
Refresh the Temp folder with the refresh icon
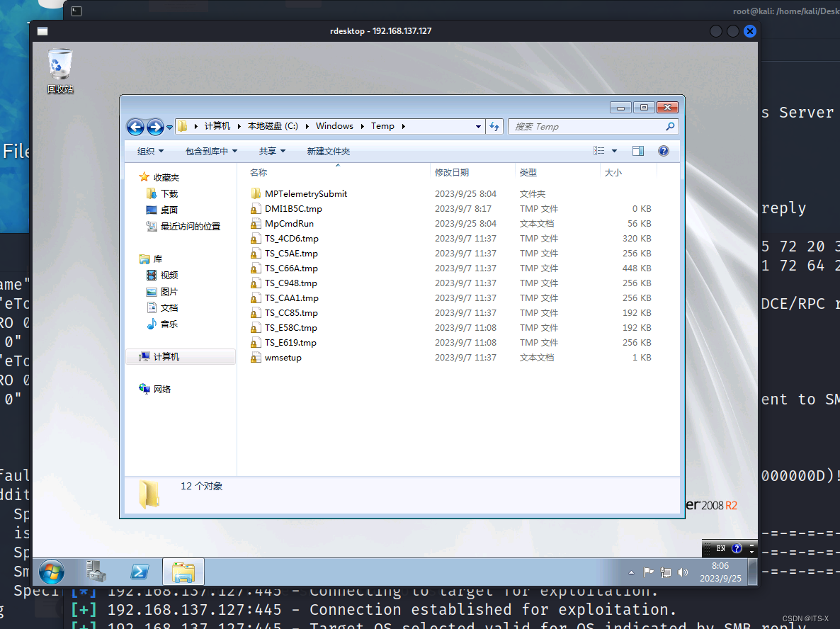coord(494,126)
